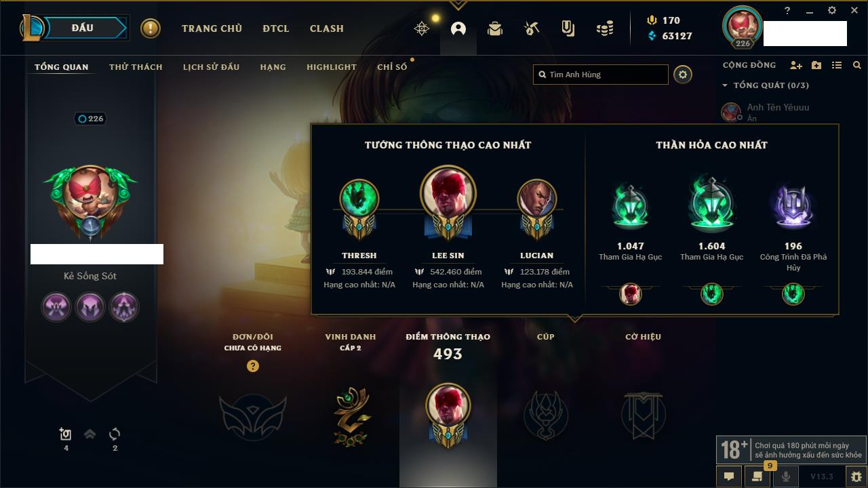Open the chat bubble icon

[729, 476]
